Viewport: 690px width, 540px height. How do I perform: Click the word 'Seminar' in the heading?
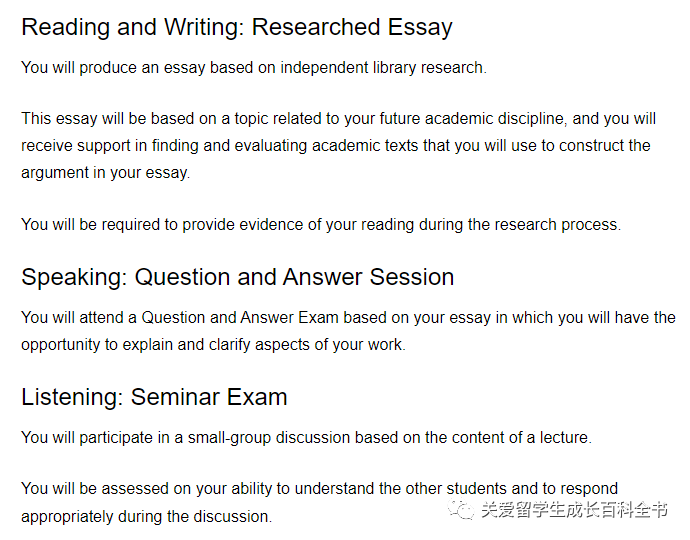176,397
